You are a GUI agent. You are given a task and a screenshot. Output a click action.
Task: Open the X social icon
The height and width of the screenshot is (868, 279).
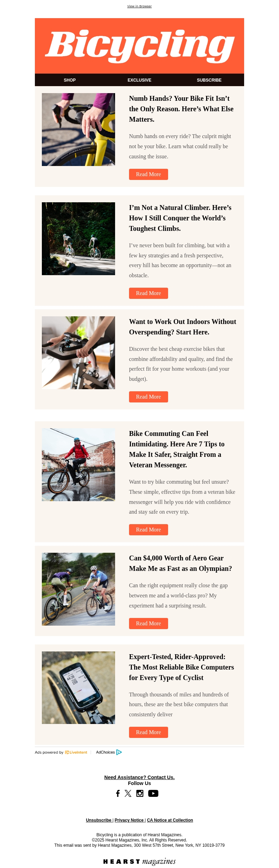[x=128, y=793]
